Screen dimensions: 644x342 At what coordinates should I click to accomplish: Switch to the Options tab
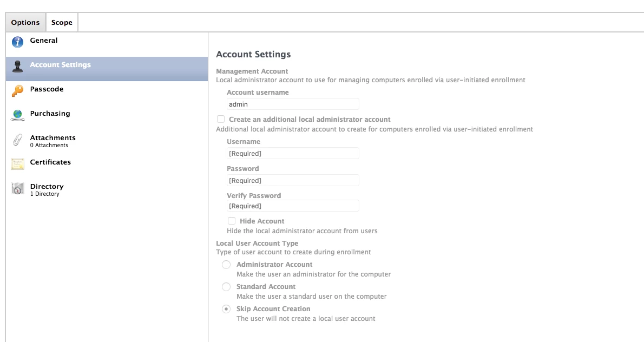click(x=25, y=23)
